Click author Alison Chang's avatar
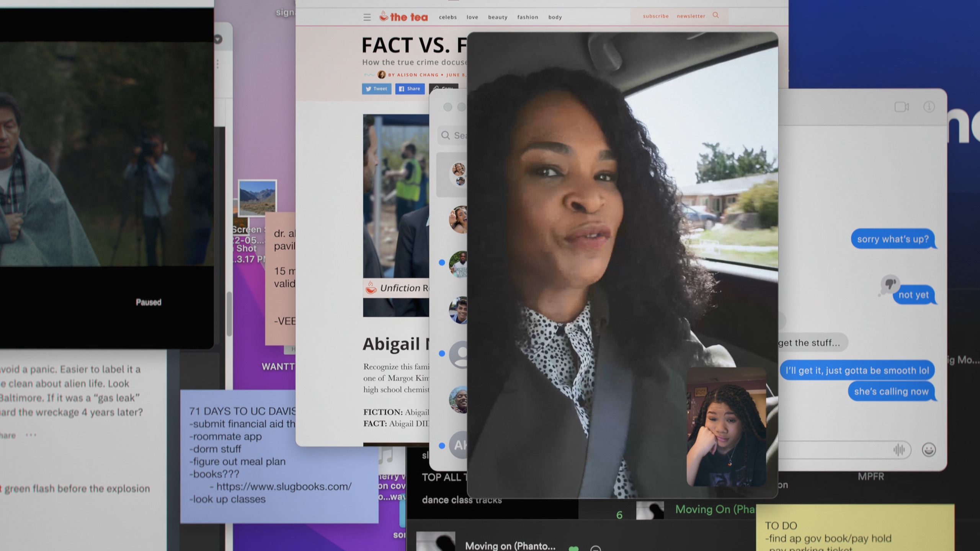The image size is (980, 551). point(381,75)
